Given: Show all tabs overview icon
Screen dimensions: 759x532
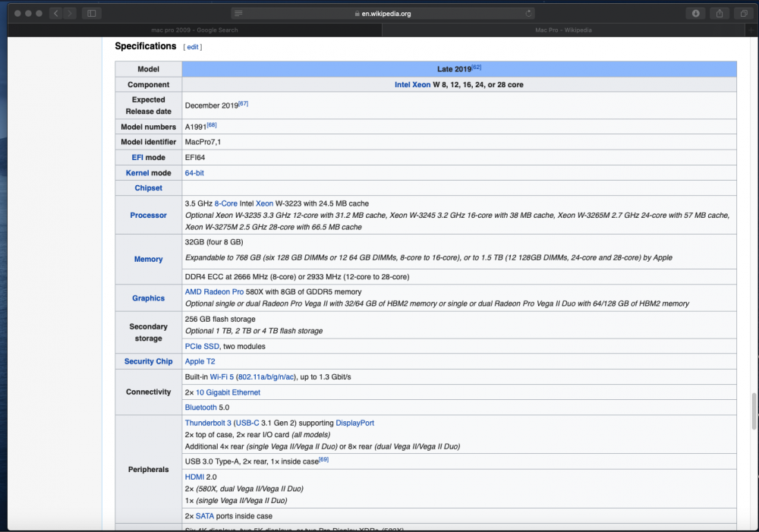Looking at the screenshot, I should tap(744, 14).
